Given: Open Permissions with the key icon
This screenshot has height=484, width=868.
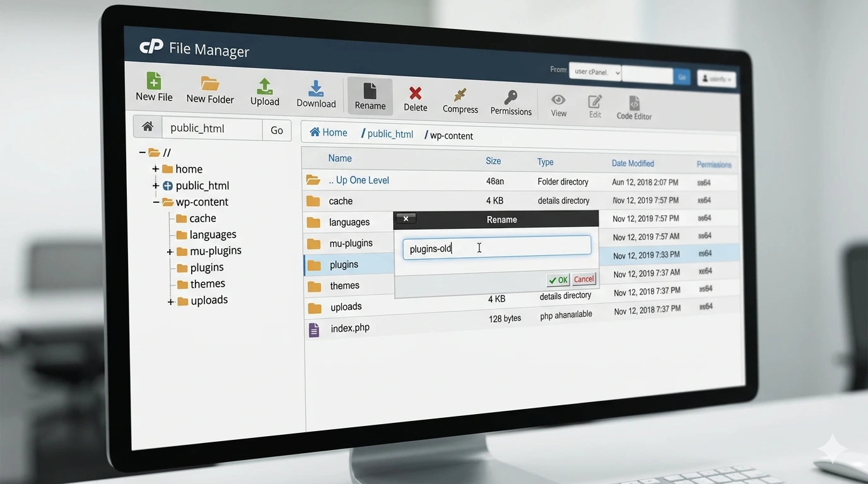Looking at the screenshot, I should tap(511, 98).
